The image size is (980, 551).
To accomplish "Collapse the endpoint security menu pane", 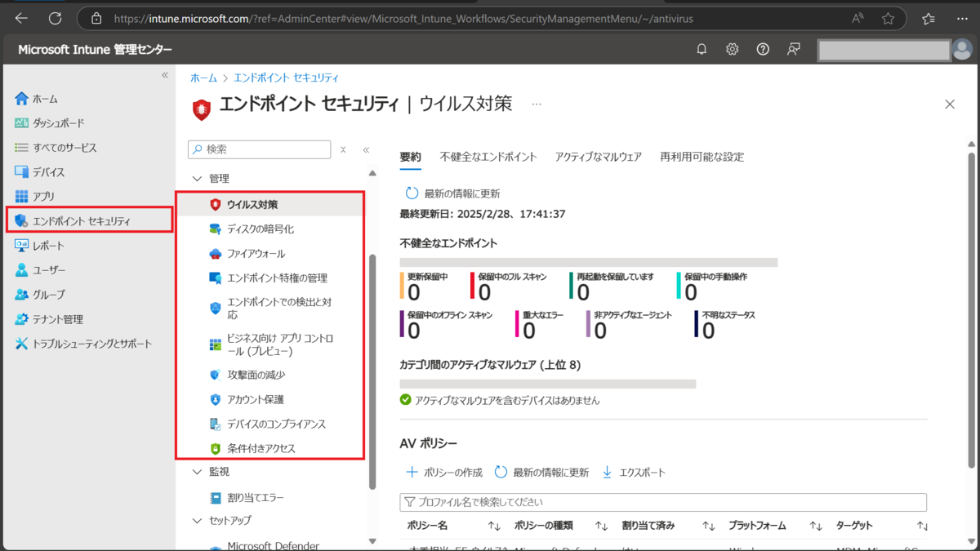I will pyautogui.click(x=366, y=150).
